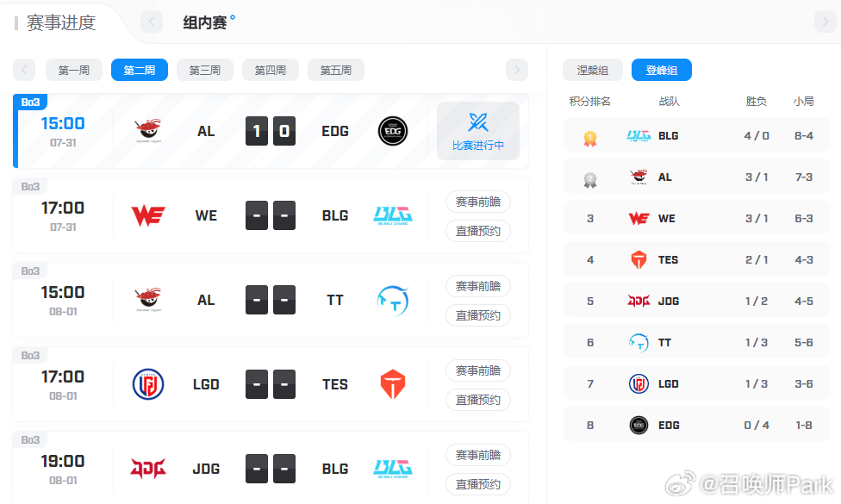Viewport: 841px width, 504px height.
Task: Click the 组内赛 stage title
Action: (x=205, y=22)
